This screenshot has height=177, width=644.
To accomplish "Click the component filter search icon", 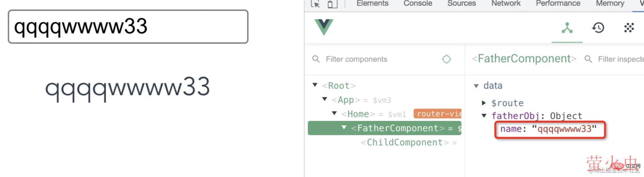I will click(316, 59).
